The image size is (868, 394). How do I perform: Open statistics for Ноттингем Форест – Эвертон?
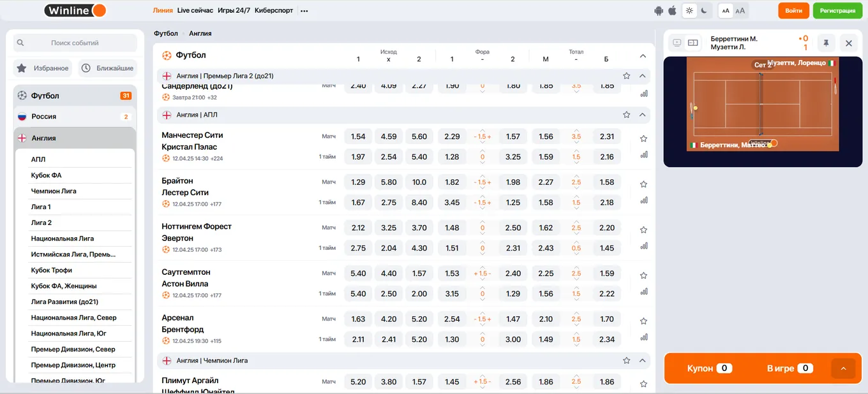pyautogui.click(x=644, y=246)
